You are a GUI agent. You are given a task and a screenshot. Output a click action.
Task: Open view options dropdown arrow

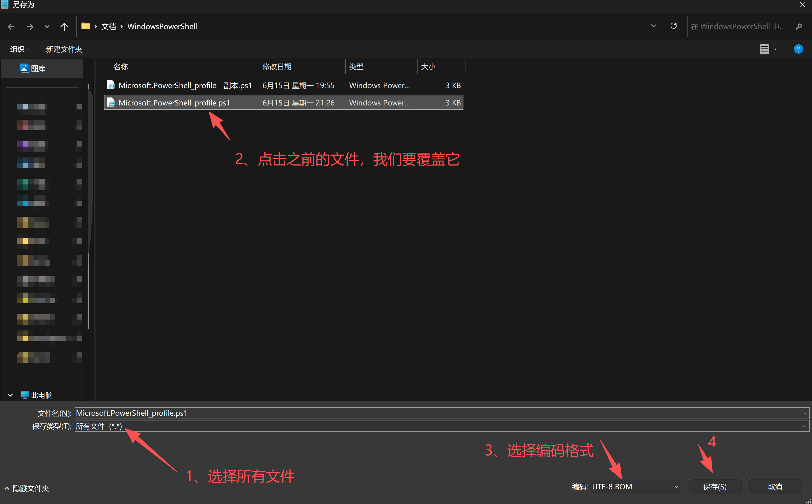[776, 49]
